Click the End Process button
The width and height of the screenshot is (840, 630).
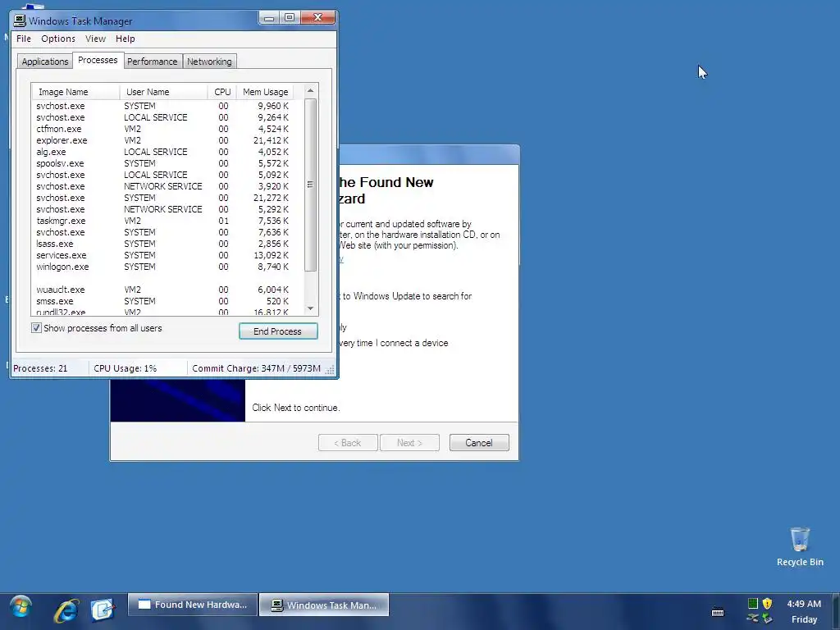278,331
